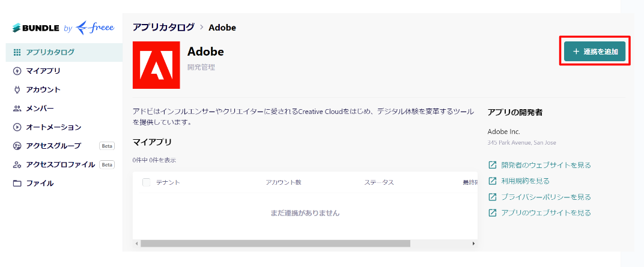Click external-link icon beside プライバシーポリシーを見る
The width and height of the screenshot is (644, 267).
(x=492, y=197)
